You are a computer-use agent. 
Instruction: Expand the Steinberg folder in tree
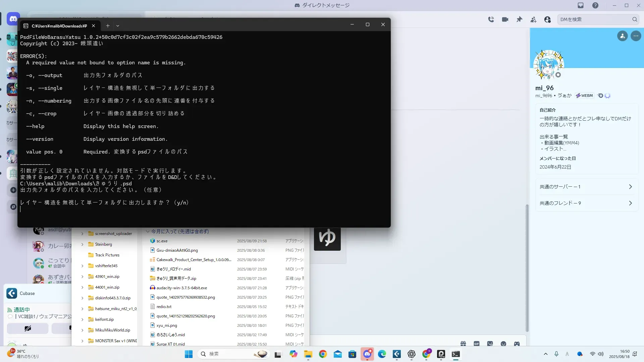coord(83,244)
